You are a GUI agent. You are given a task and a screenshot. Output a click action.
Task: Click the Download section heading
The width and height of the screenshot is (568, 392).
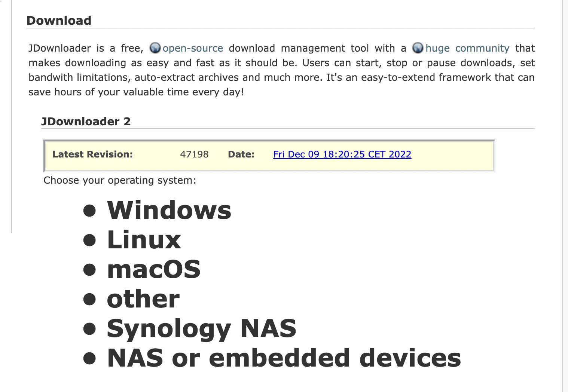59,20
